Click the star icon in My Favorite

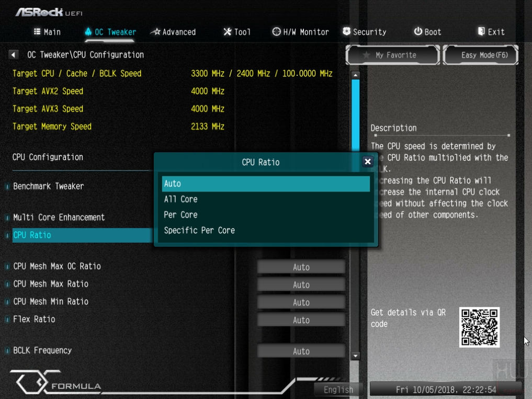[366, 54]
